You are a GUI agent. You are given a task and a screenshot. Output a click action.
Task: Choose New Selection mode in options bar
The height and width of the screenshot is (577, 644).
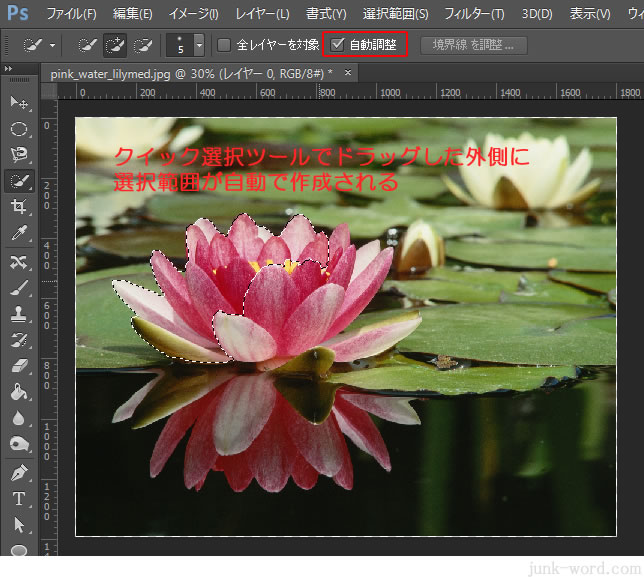[87, 45]
